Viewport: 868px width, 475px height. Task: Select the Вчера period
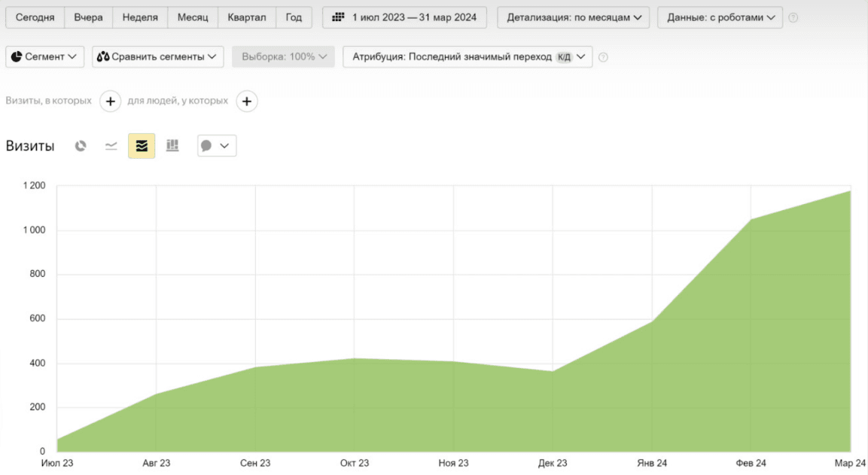(89, 18)
